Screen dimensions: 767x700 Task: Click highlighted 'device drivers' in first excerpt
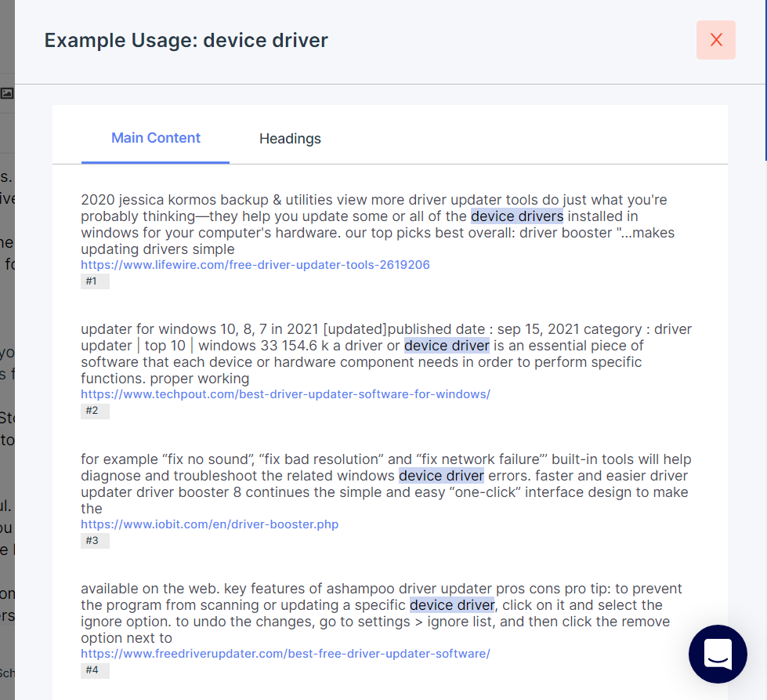click(517, 216)
